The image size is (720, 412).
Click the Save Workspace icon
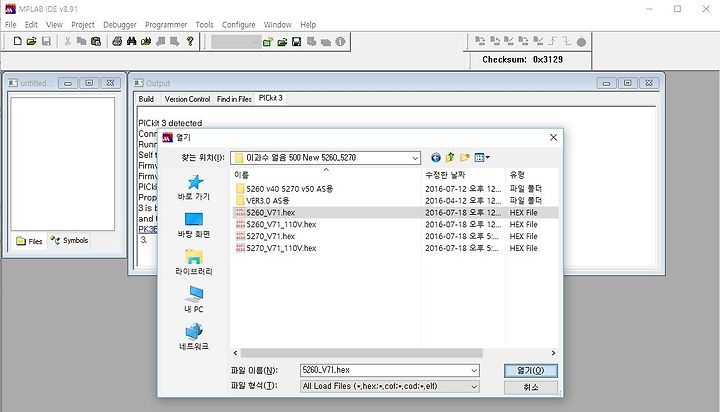click(x=297, y=42)
